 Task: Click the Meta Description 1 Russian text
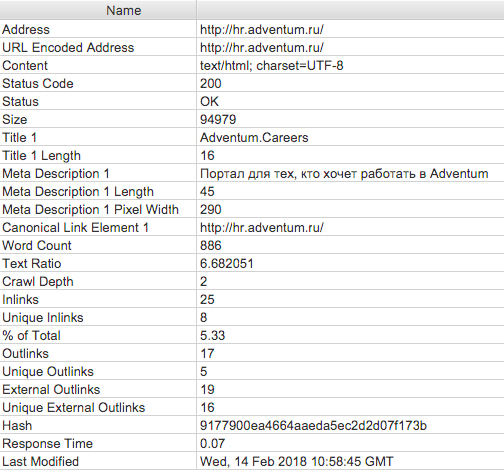click(x=344, y=174)
